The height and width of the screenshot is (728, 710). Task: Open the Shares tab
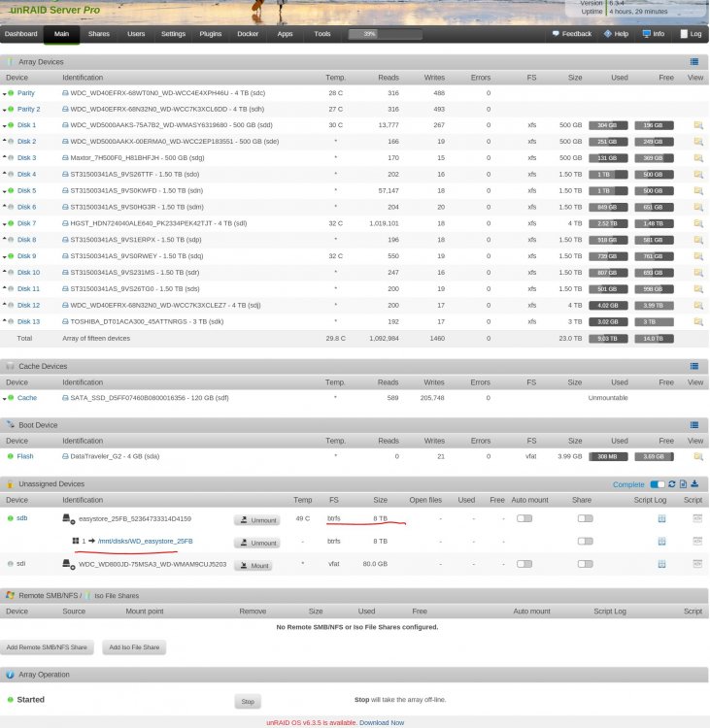click(x=98, y=34)
